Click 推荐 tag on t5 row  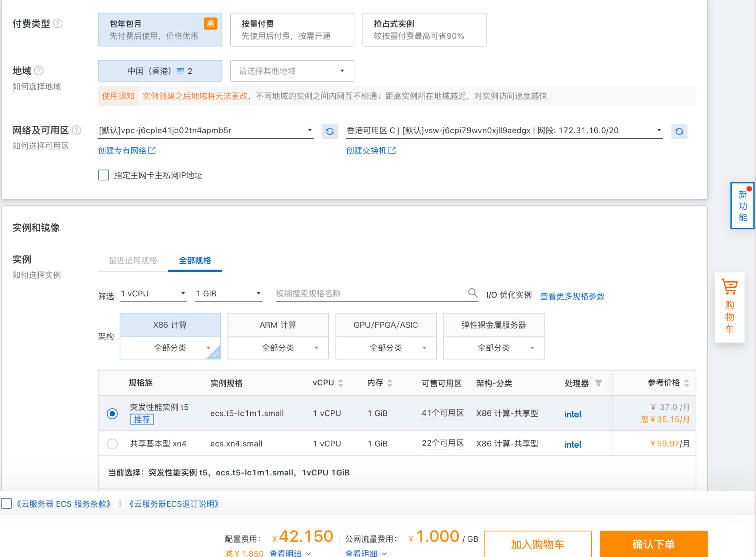tap(142, 419)
